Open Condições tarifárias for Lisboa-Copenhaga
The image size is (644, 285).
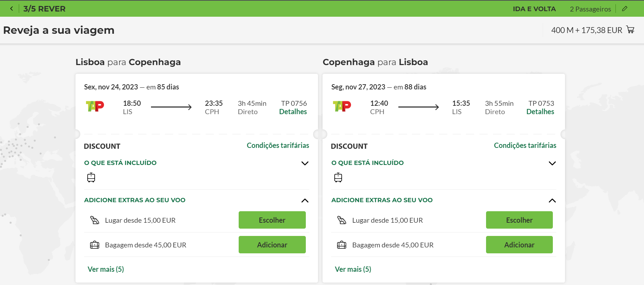(278, 145)
